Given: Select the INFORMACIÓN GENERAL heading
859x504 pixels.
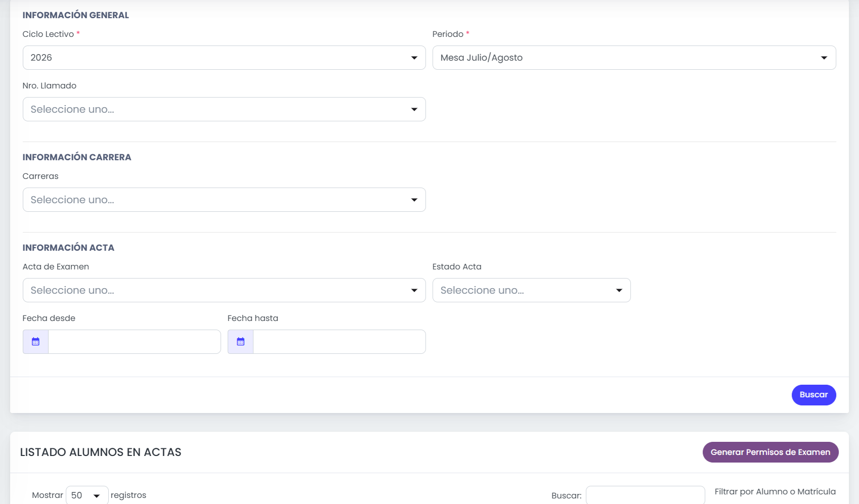Looking at the screenshot, I should pyautogui.click(x=76, y=15).
